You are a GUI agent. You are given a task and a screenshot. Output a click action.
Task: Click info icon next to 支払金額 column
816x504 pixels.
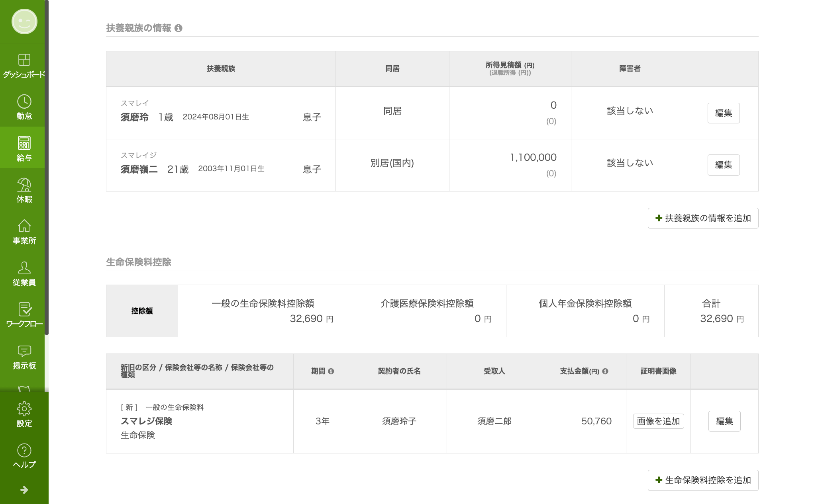[x=605, y=371]
